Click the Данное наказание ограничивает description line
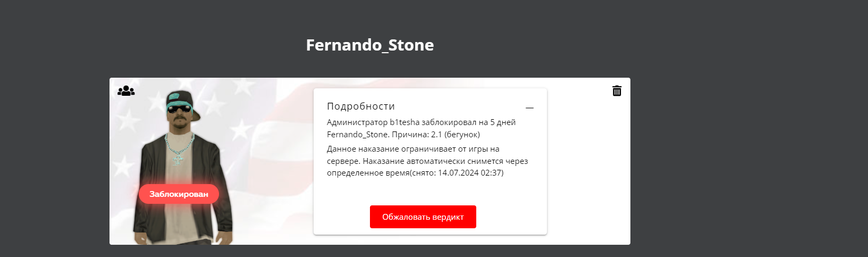The width and height of the screenshot is (868, 257). (x=413, y=149)
